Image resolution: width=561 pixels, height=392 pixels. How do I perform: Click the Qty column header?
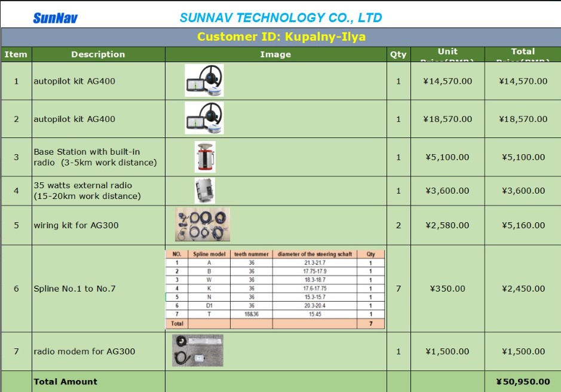(398, 54)
